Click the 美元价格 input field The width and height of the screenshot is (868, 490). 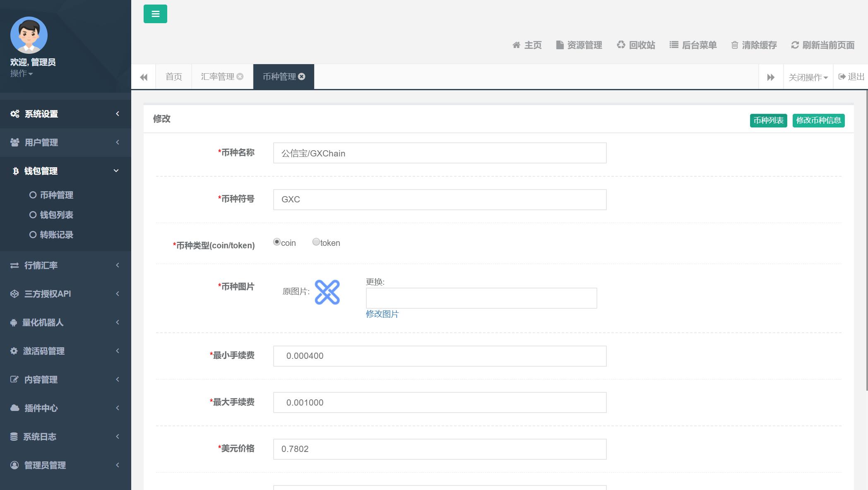pos(440,449)
